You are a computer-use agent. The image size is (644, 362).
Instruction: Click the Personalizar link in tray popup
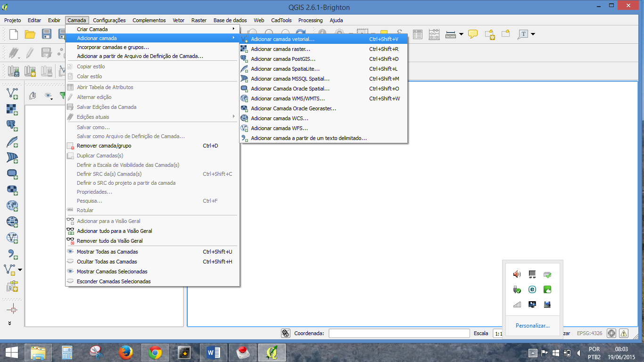pos(533,326)
